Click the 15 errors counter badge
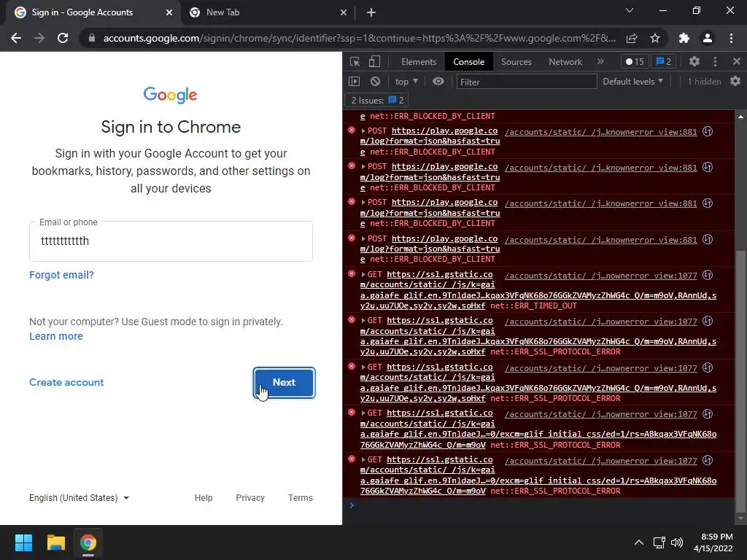The height and width of the screenshot is (560, 747). [635, 61]
